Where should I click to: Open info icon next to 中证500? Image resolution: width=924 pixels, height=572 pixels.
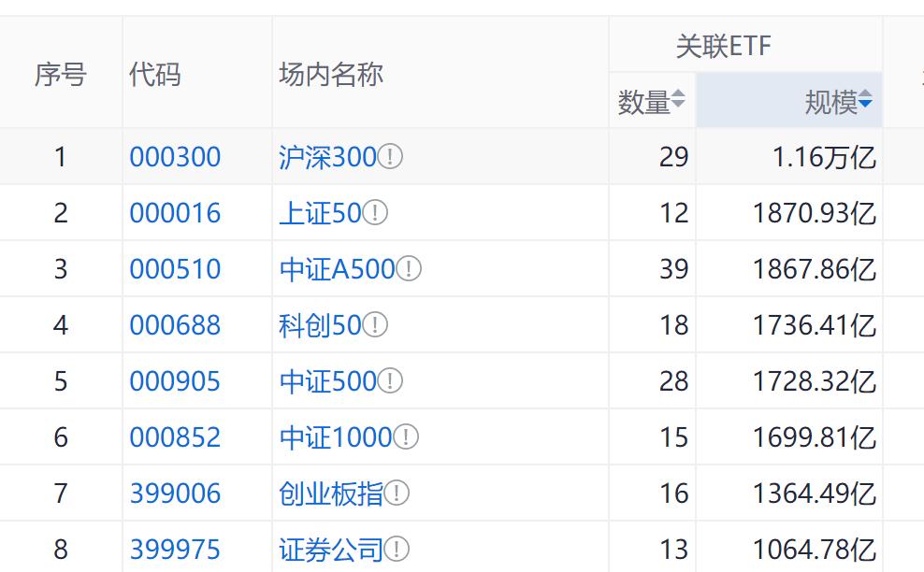390,381
